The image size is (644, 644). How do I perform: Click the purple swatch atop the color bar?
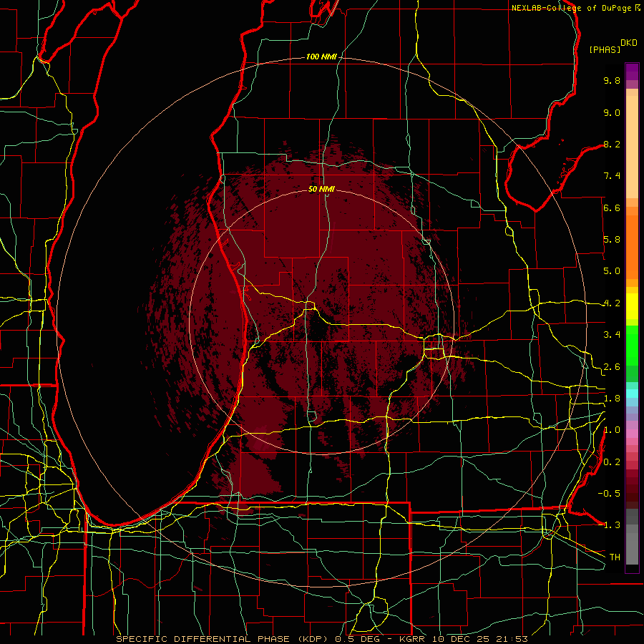(632, 72)
